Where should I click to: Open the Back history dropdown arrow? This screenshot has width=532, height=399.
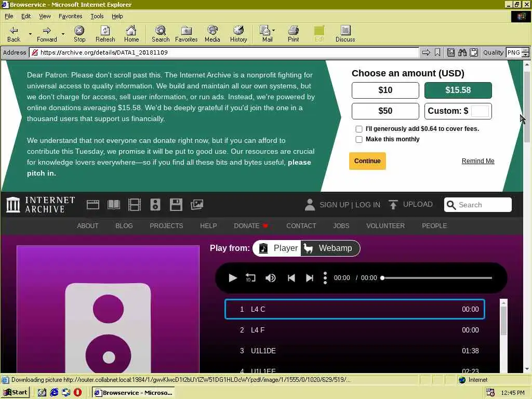(x=30, y=34)
